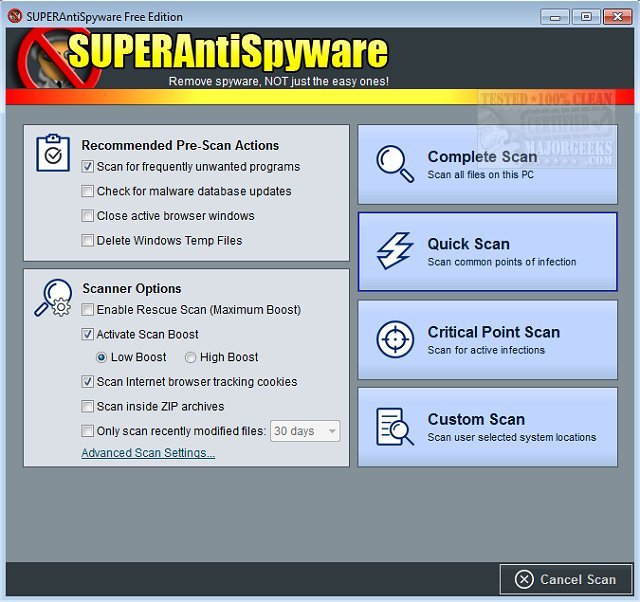Select High Boost radio button
The height and width of the screenshot is (602, 640).
190,358
